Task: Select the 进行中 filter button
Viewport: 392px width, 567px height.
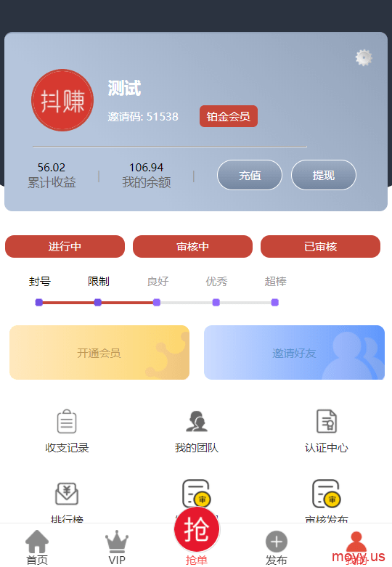Action: (65, 247)
